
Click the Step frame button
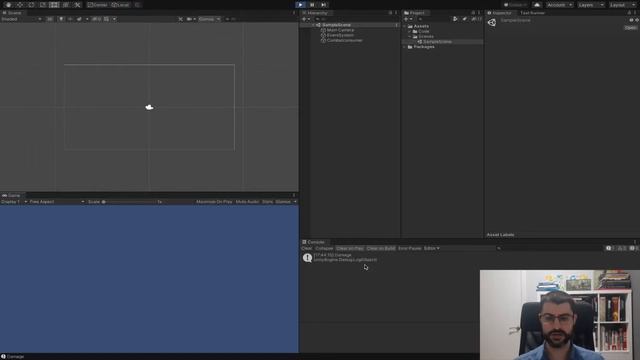click(x=324, y=5)
